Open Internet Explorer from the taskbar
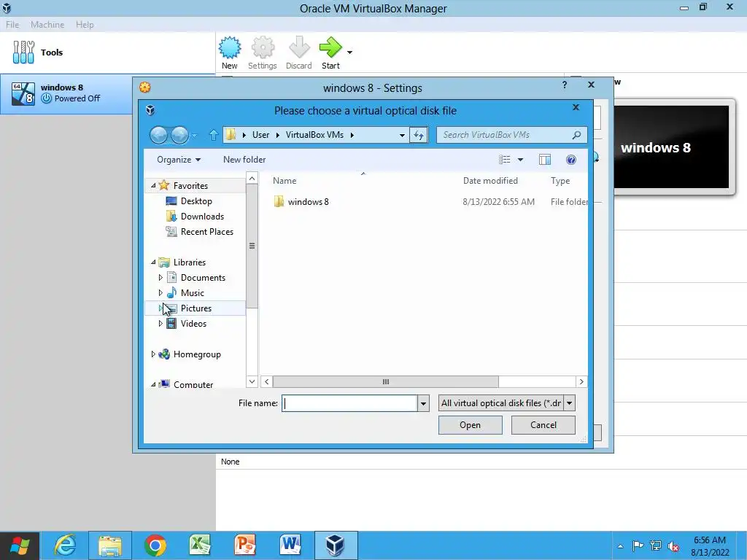 65,545
